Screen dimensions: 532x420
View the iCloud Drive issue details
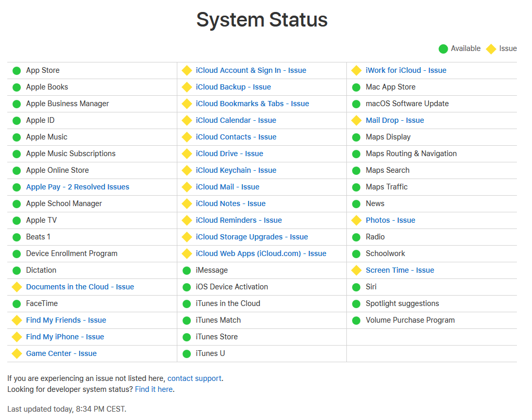point(229,154)
